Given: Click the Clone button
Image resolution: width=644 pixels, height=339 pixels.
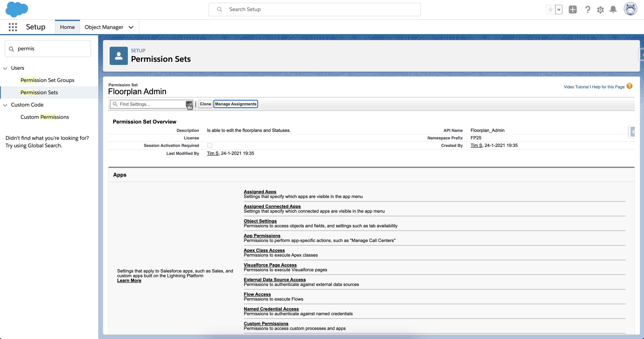Looking at the screenshot, I should [205, 104].
